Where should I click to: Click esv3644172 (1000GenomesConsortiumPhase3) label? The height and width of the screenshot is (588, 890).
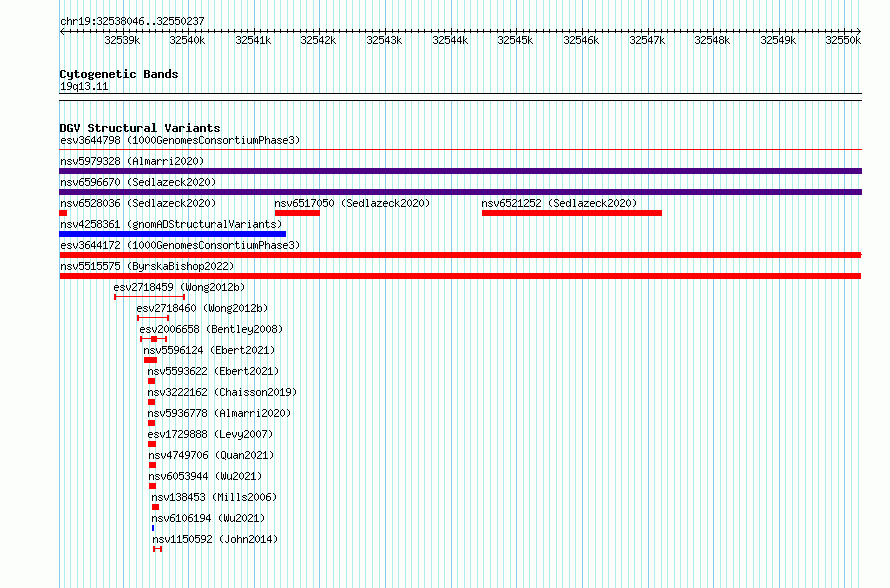[180, 245]
